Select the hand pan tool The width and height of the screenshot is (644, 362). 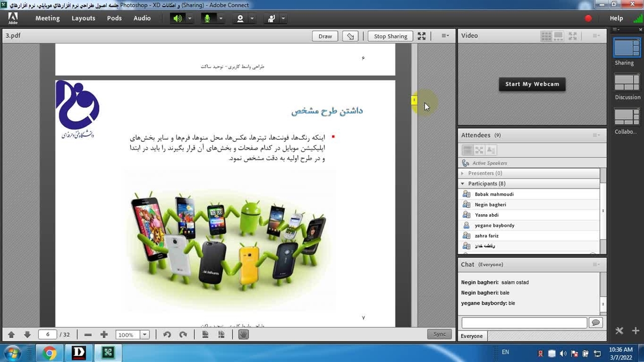tap(244, 335)
